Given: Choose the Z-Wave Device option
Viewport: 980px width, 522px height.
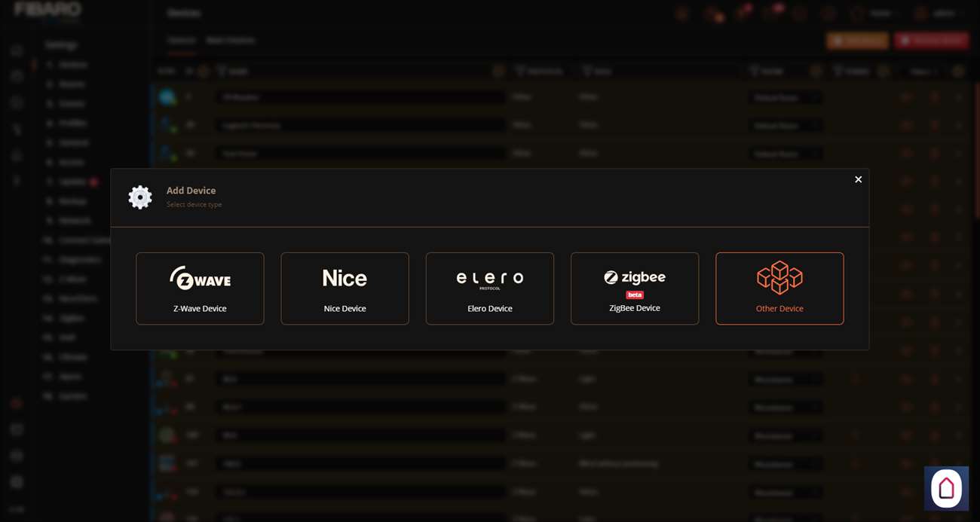Looking at the screenshot, I should pyautogui.click(x=200, y=288).
